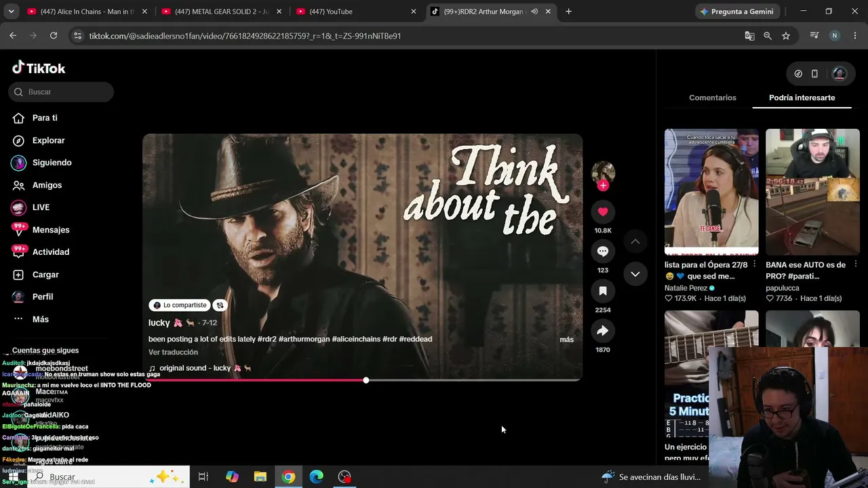
Task: Open Microsoft Edge from the taskbar
Action: (316, 477)
